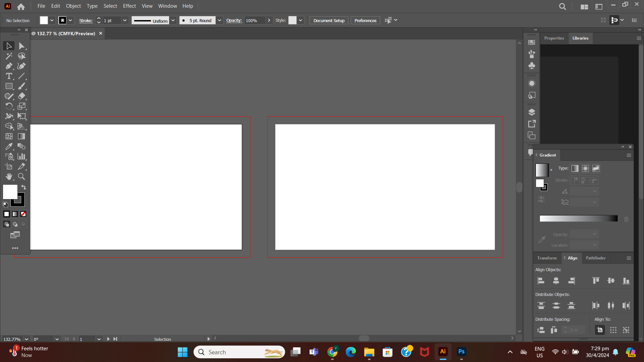Select the Eyedropper tool

[x=8, y=146]
